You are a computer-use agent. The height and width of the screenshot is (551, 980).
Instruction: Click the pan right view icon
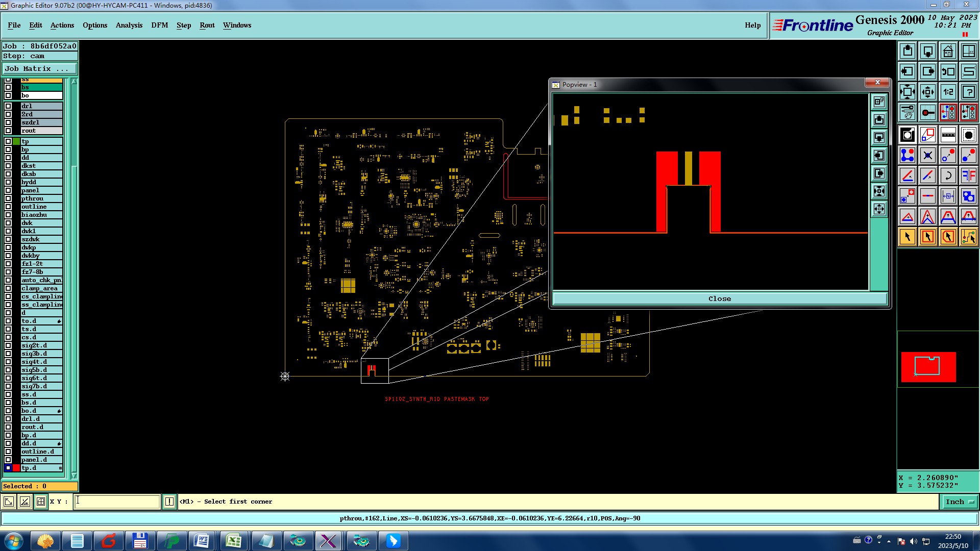coord(927,71)
